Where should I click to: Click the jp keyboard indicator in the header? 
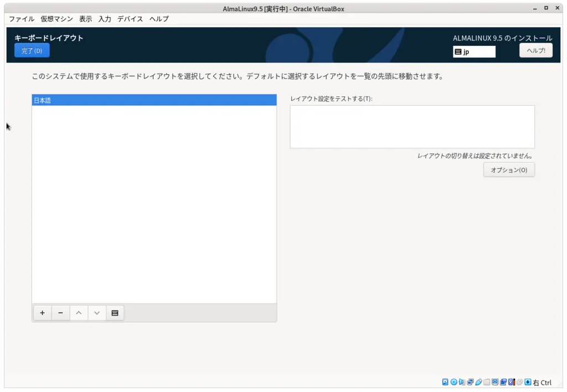(474, 51)
